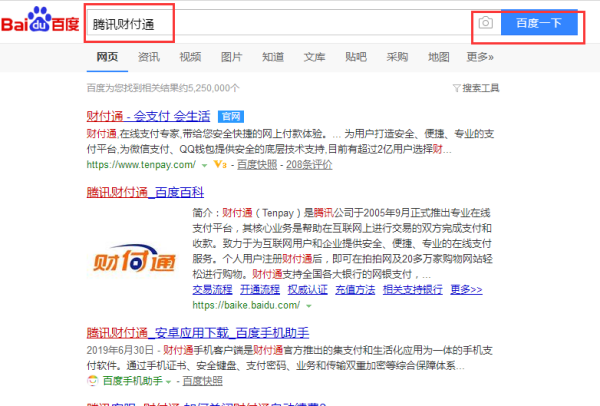Visit https://baike.baidu.com/ URL link
Image resolution: width=600 pixels, height=406 pixels.
click(x=246, y=305)
